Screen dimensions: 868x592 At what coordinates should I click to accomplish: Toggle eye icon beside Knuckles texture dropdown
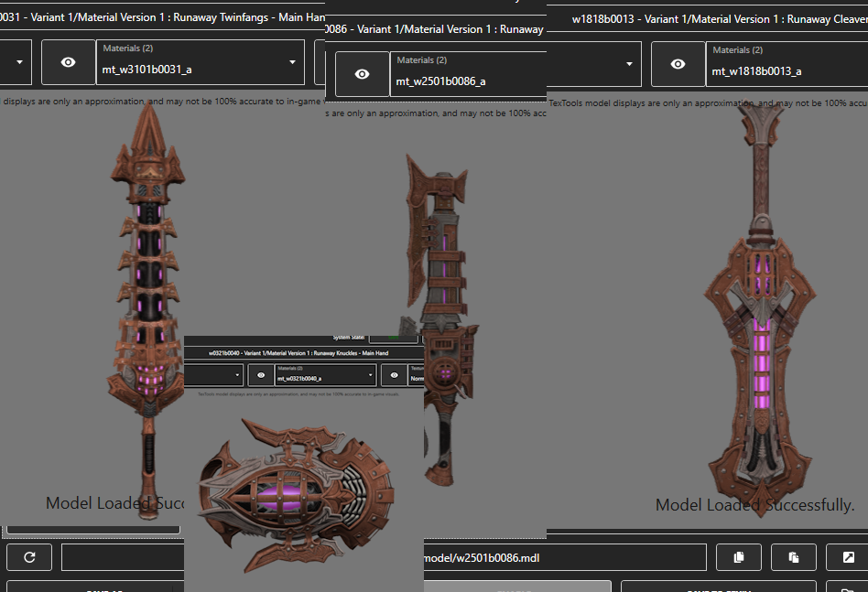(x=394, y=375)
